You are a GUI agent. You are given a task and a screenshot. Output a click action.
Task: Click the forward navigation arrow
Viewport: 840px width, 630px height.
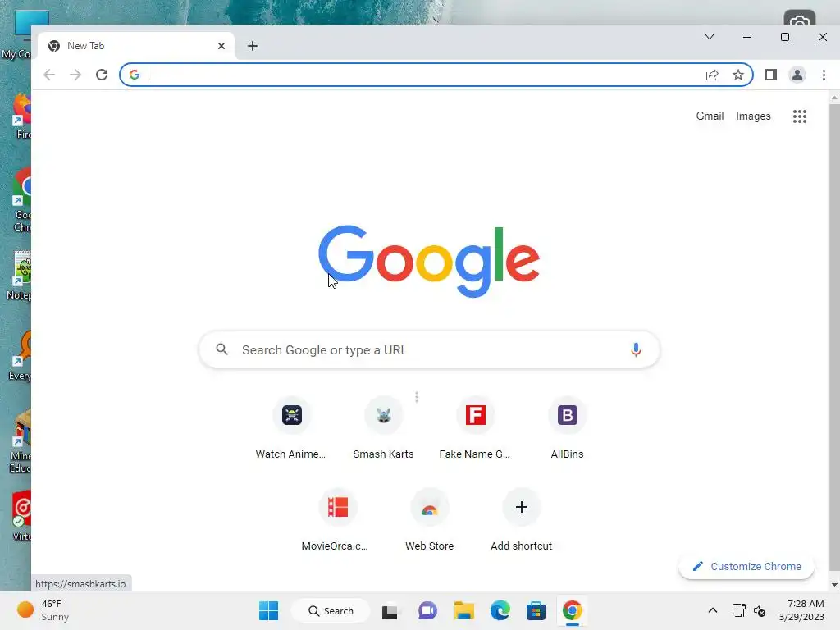coord(75,75)
